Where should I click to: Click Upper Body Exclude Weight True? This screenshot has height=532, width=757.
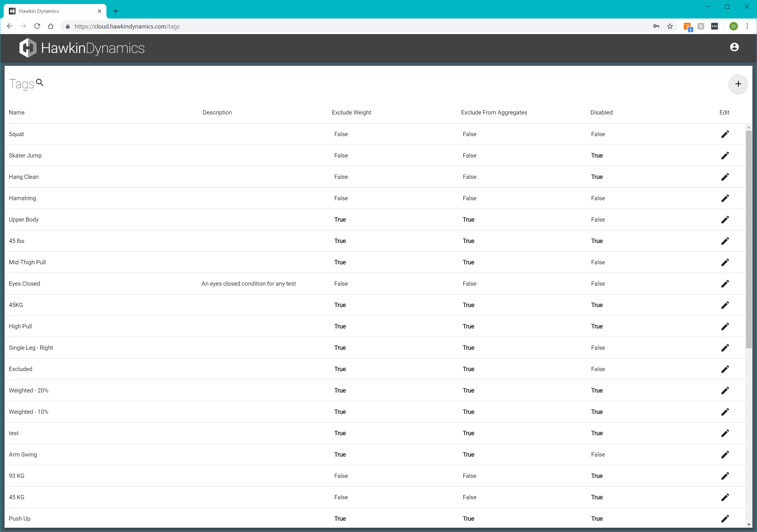click(340, 220)
